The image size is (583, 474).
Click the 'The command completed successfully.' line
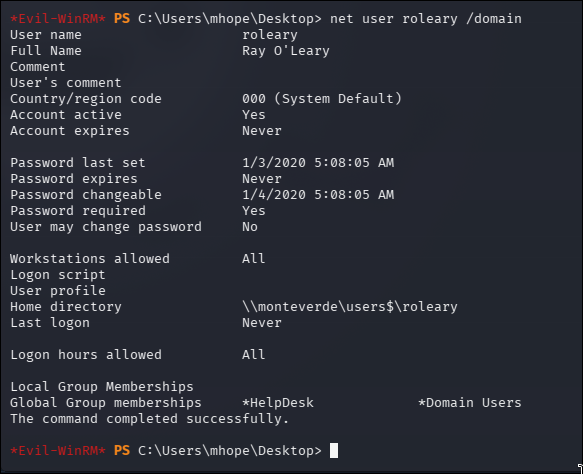tap(149, 419)
